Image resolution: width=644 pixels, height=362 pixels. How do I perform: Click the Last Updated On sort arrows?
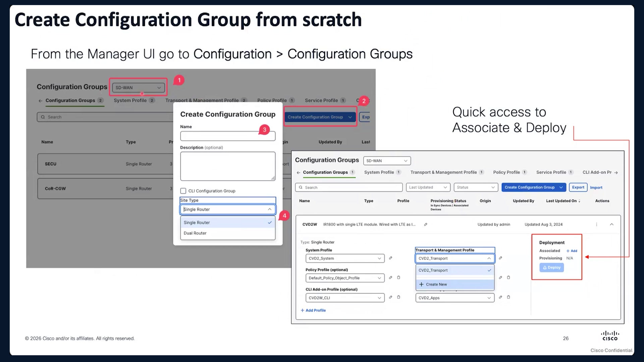point(579,201)
